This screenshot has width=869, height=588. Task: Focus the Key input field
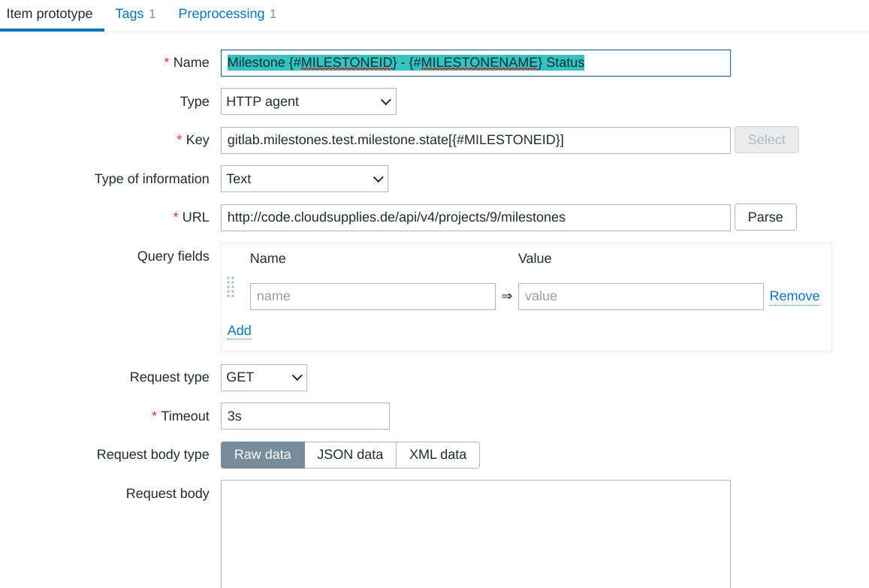pos(475,140)
